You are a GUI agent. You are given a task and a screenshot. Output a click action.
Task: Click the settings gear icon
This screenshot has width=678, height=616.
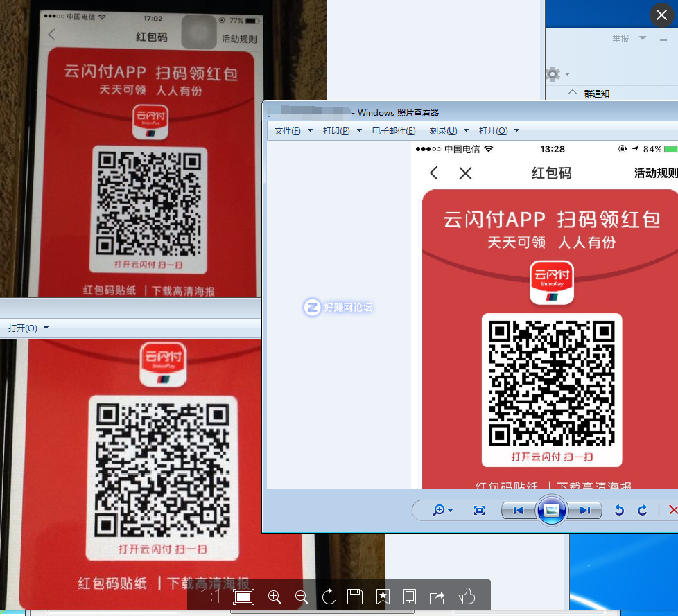[x=553, y=74]
